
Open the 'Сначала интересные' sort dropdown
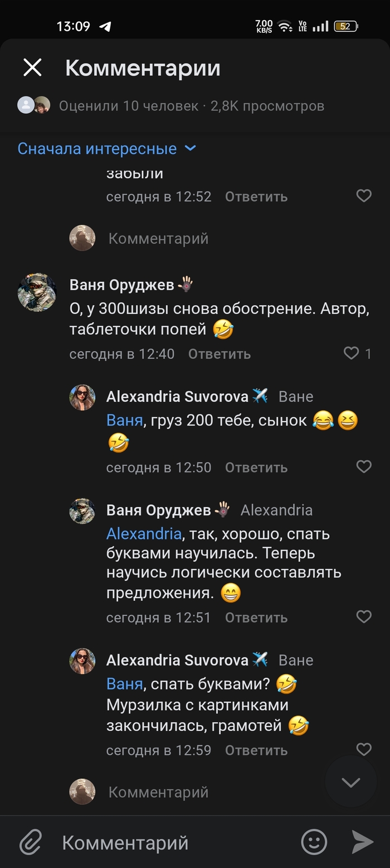point(107,149)
